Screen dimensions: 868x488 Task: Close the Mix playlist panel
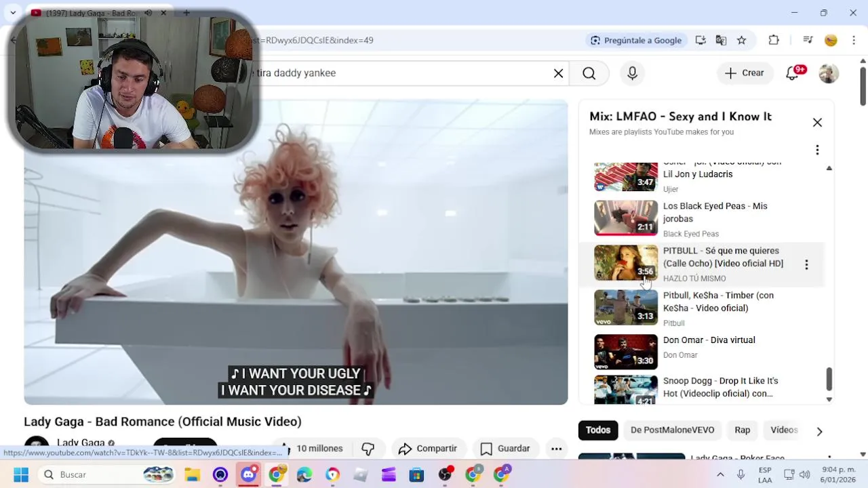pyautogui.click(x=817, y=123)
